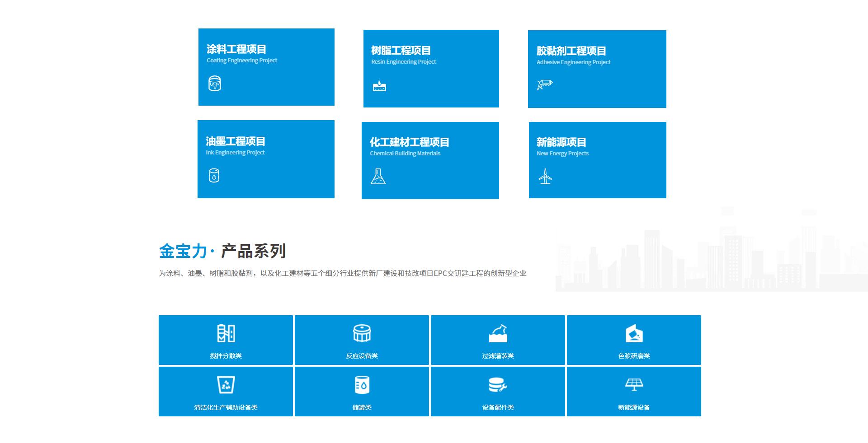Click the solar panel icon above 新能源设备

pos(634,384)
